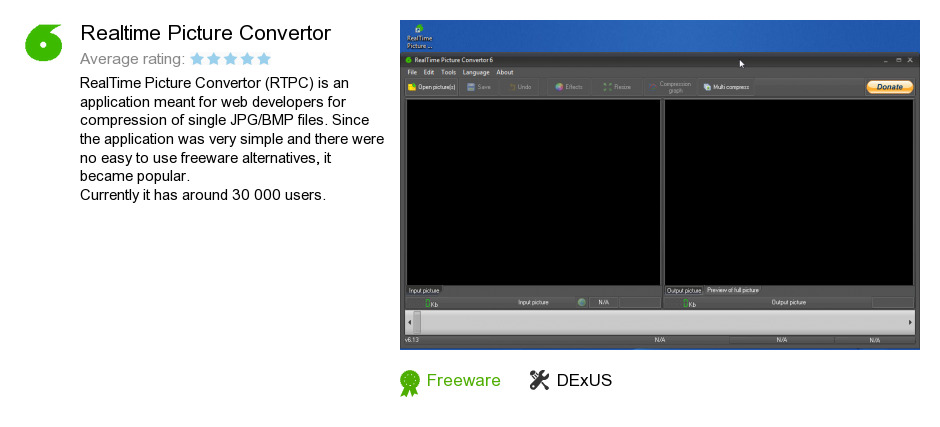
Task: Click the 'Currently it has around 30 000 users' text
Action: click(203, 196)
